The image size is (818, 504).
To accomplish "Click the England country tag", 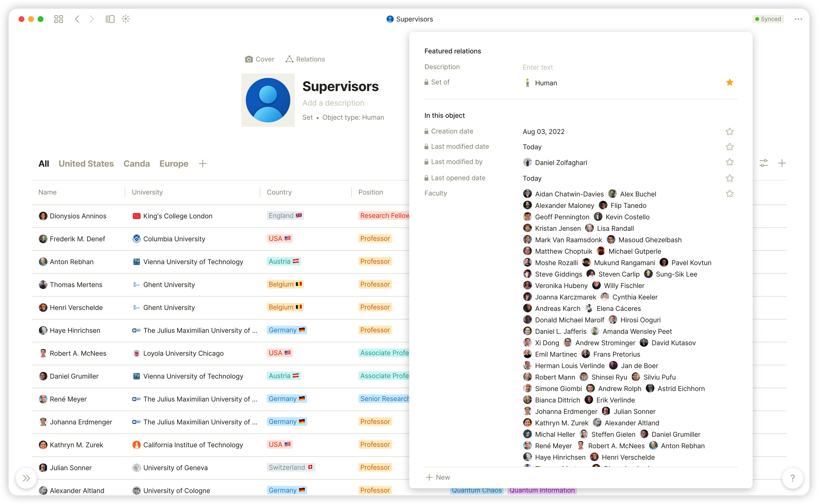I will tap(285, 216).
